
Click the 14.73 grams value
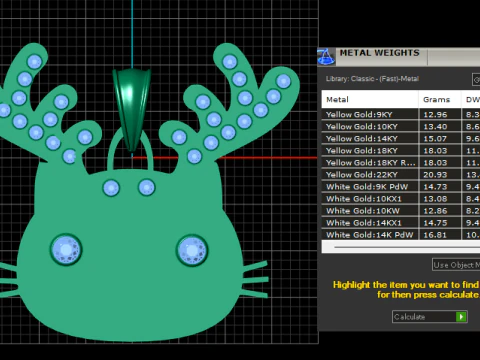[435, 187]
